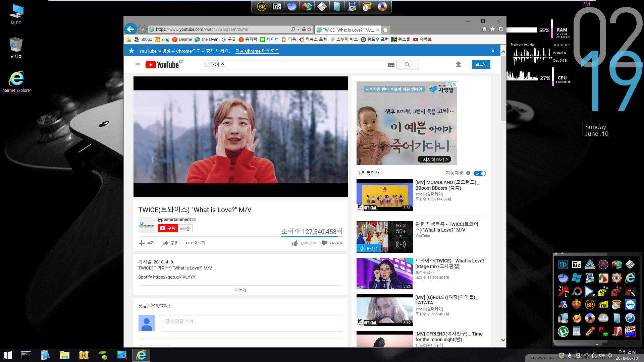Viewport: 644px width, 362px height.
Task: Expand the ••• 더보기 actions menu
Action: coord(195,243)
